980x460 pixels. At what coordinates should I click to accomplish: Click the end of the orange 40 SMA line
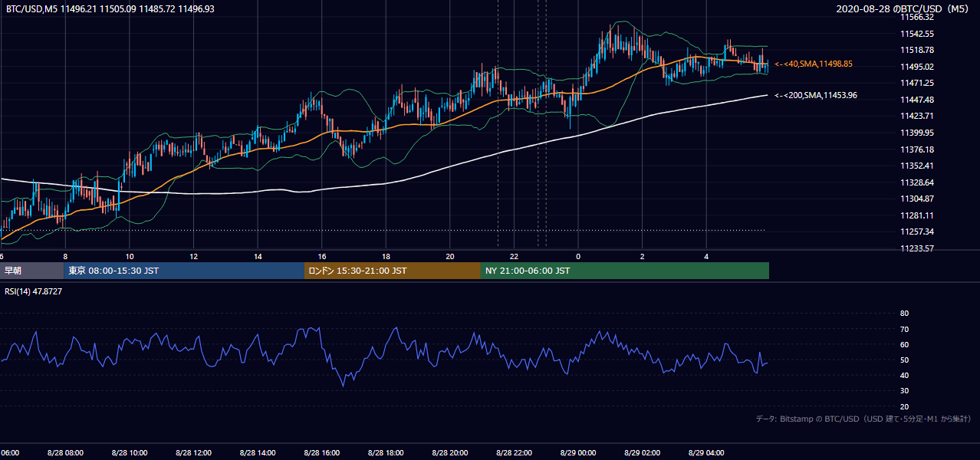click(x=767, y=64)
